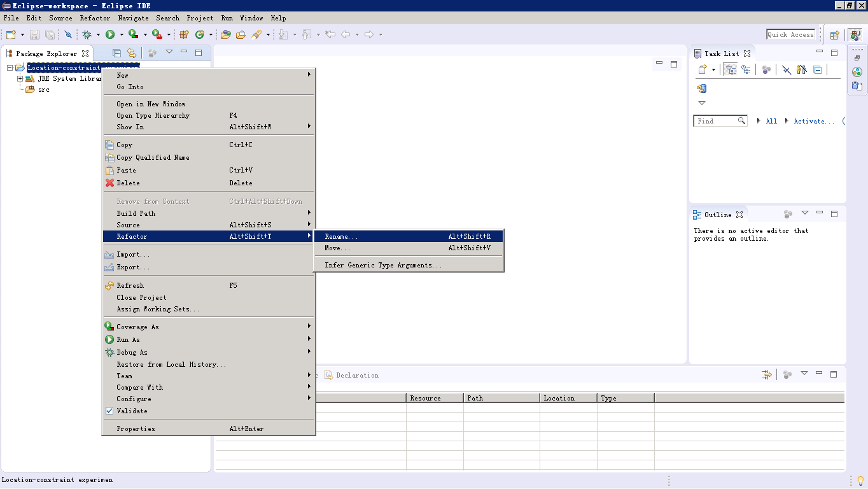Click the tip of the day lightbulb
Screen dimensions: 868x489
(x=860, y=480)
